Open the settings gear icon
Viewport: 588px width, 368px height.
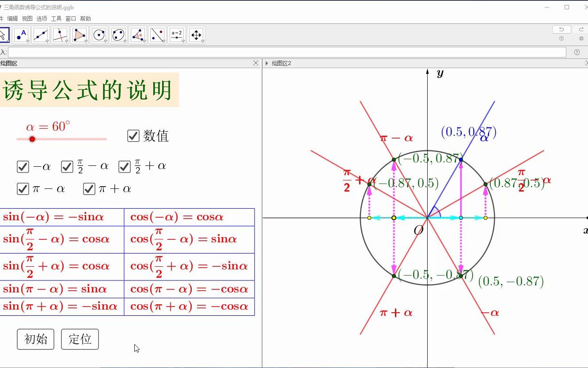click(580, 38)
